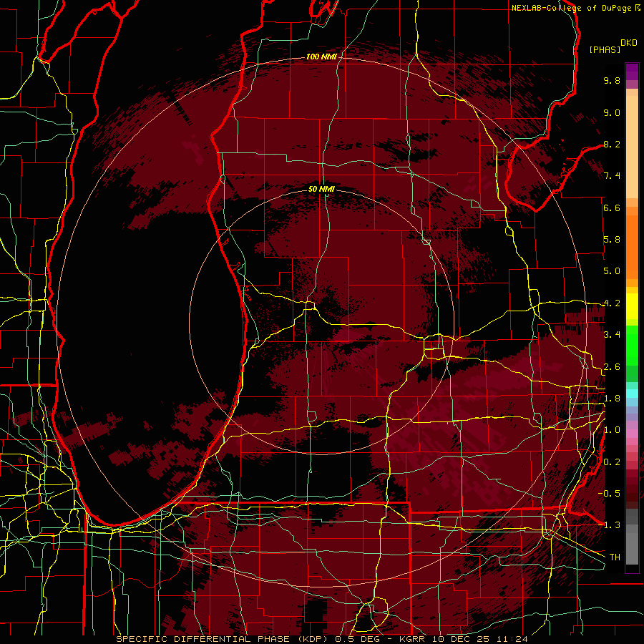
Task: Click the 1.0 value on the color scale
Action: click(x=612, y=430)
